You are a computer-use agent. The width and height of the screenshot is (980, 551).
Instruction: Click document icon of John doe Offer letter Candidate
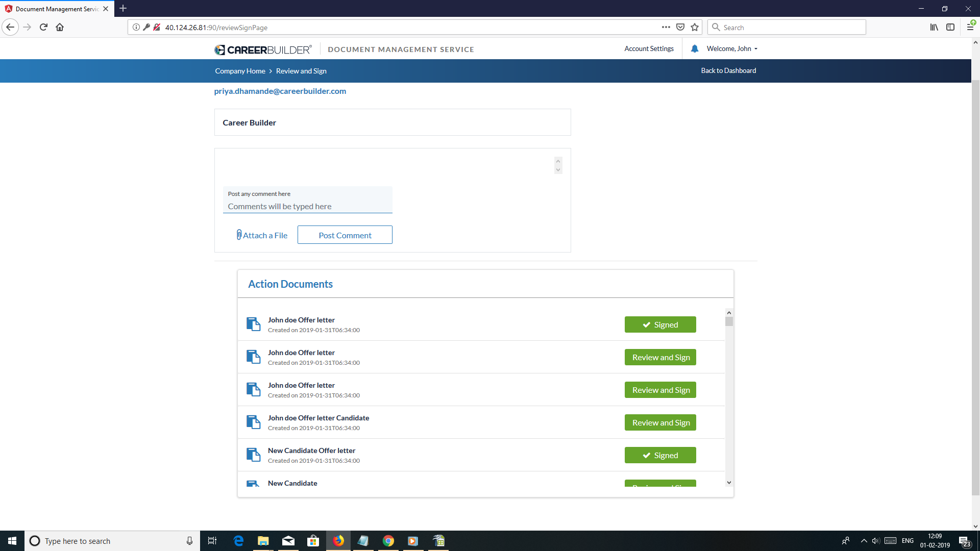click(x=253, y=422)
